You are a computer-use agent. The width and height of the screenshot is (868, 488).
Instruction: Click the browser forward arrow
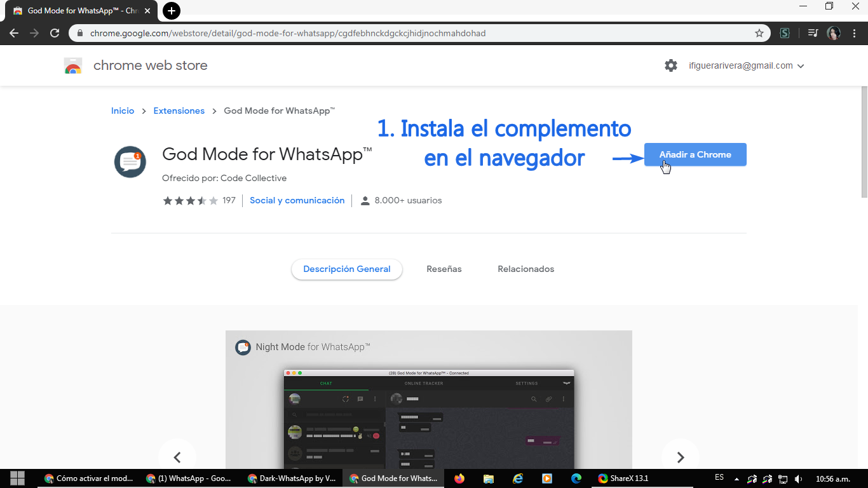(x=34, y=33)
